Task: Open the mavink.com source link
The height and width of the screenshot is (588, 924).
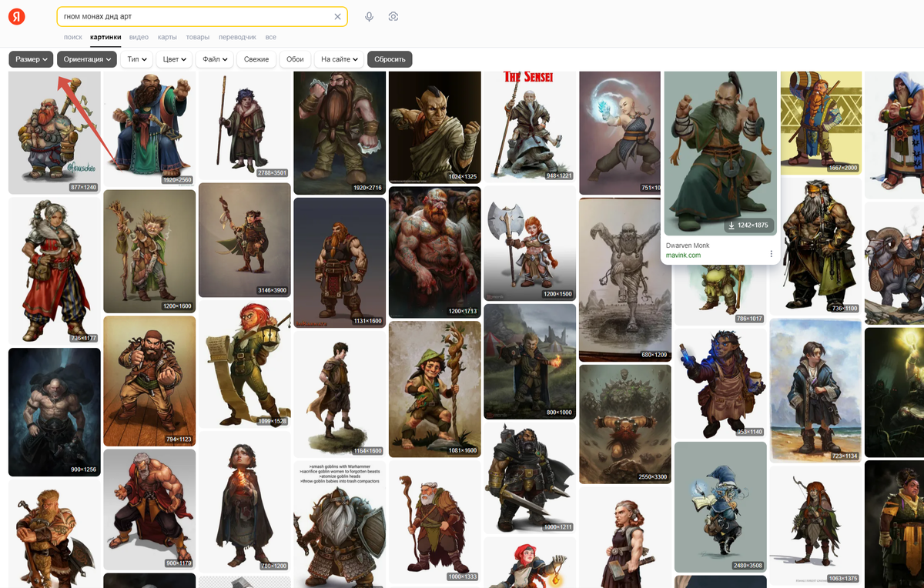Action: [683, 255]
